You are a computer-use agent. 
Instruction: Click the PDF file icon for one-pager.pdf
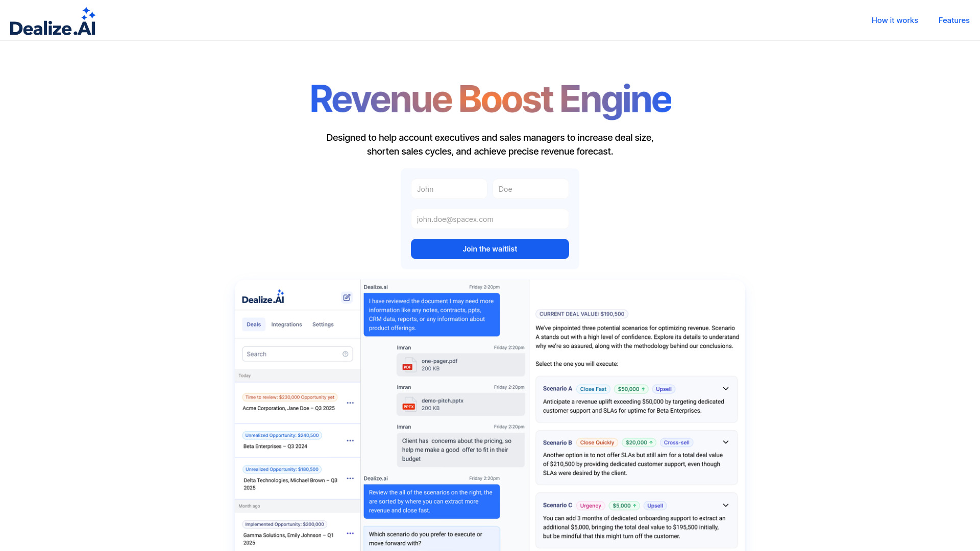pyautogui.click(x=407, y=364)
